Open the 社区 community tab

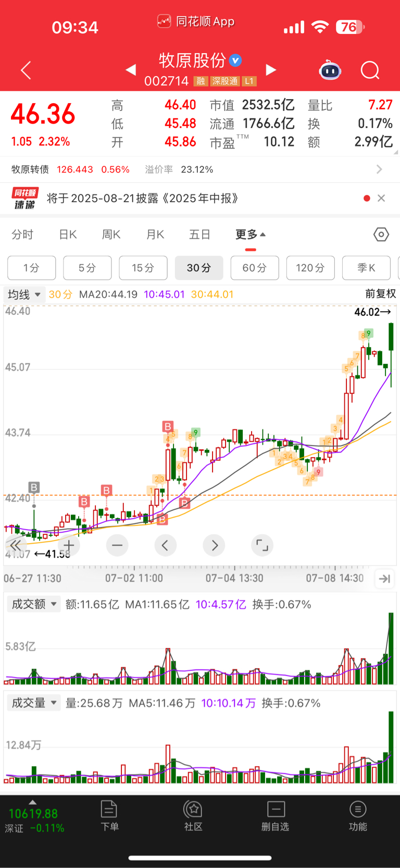[x=193, y=816]
